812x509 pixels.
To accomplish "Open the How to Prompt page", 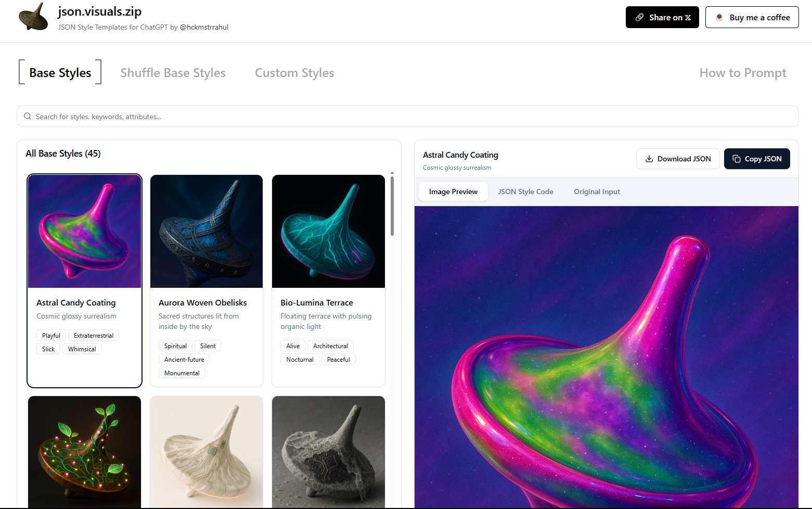I will [742, 73].
